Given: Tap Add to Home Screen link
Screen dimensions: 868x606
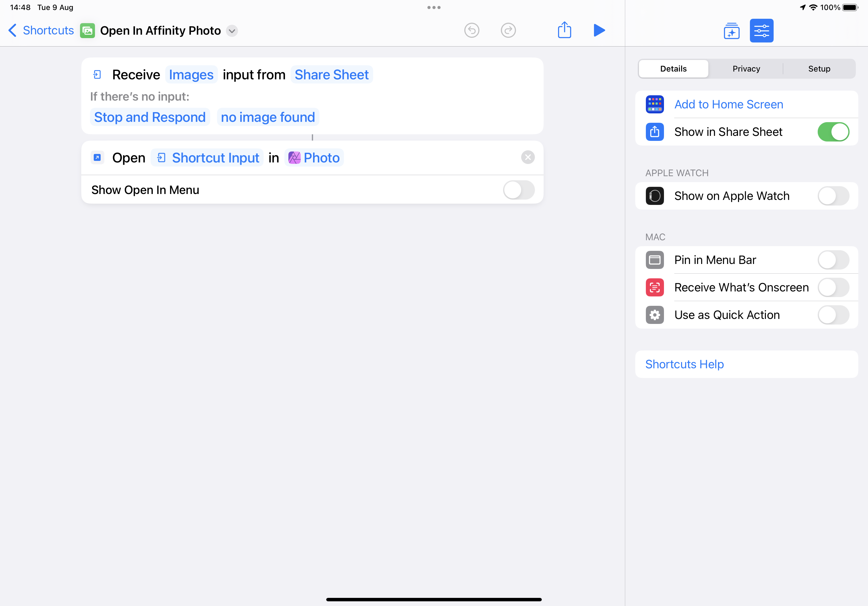Looking at the screenshot, I should point(729,104).
